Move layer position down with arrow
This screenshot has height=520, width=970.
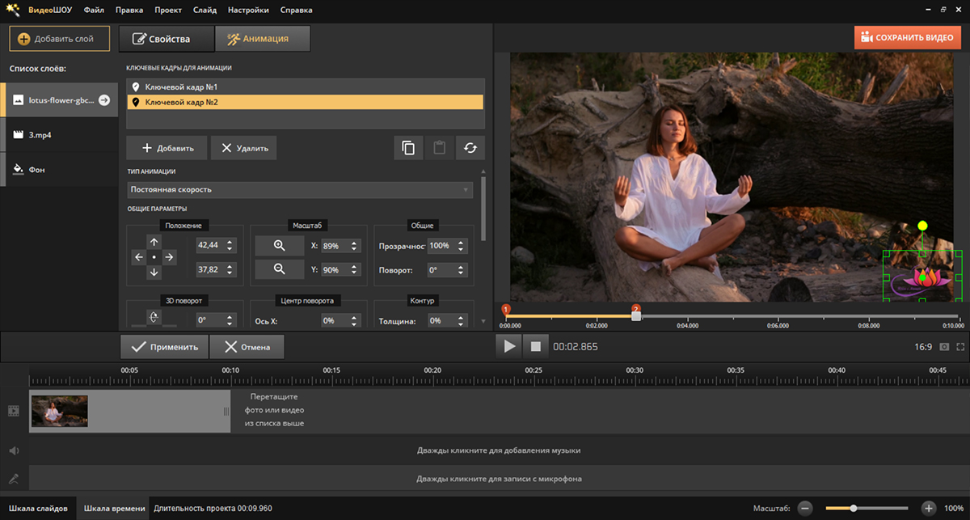click(x=154, y=272)
